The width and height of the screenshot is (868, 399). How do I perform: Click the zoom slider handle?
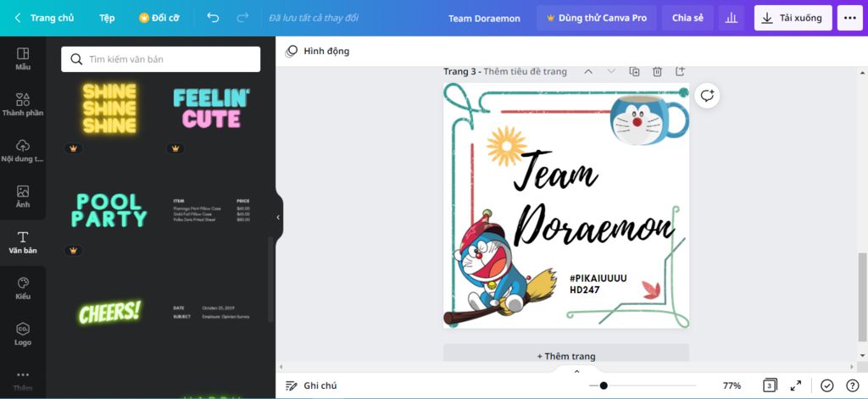point(604,385)
